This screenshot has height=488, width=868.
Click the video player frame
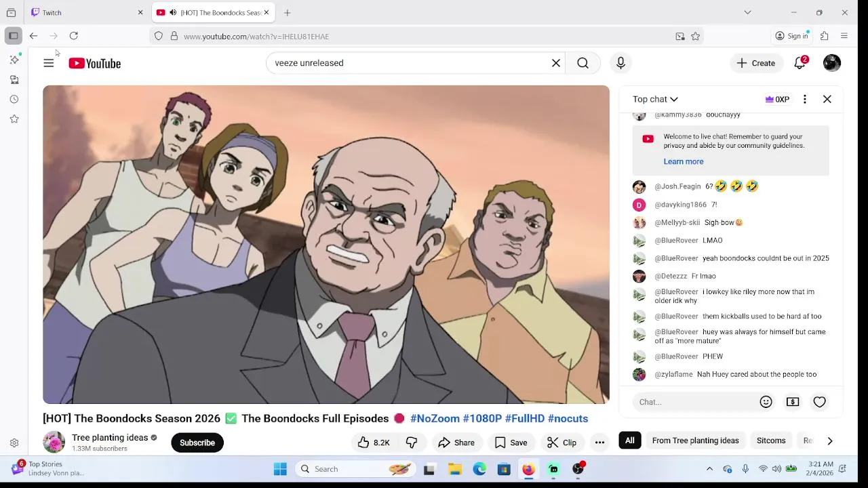pos(326,245)
